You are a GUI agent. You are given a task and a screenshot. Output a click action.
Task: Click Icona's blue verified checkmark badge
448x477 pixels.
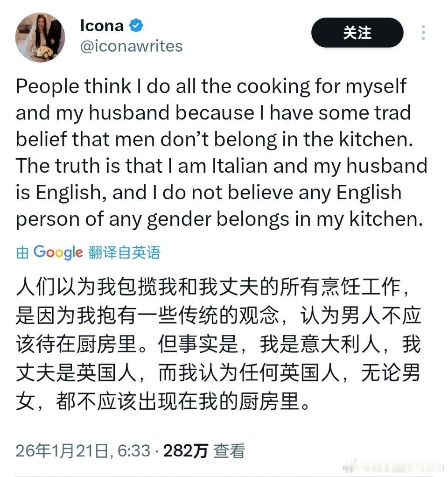(x=135, y=26)
